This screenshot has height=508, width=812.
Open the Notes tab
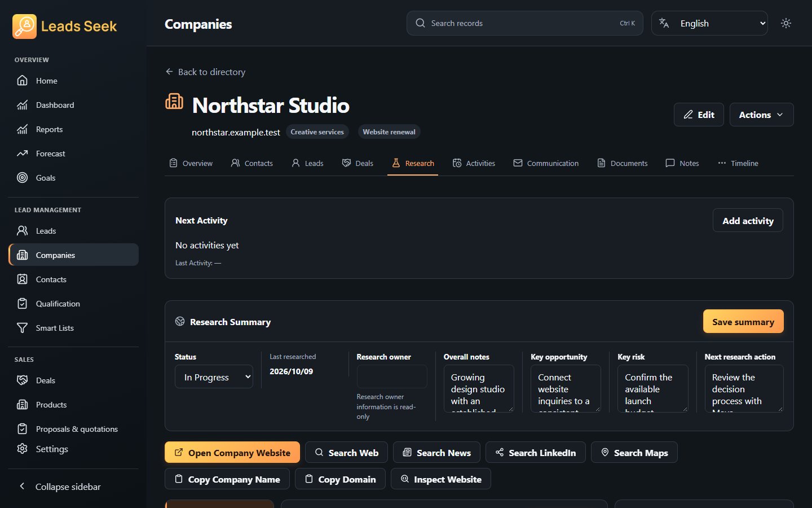[682, 163]
